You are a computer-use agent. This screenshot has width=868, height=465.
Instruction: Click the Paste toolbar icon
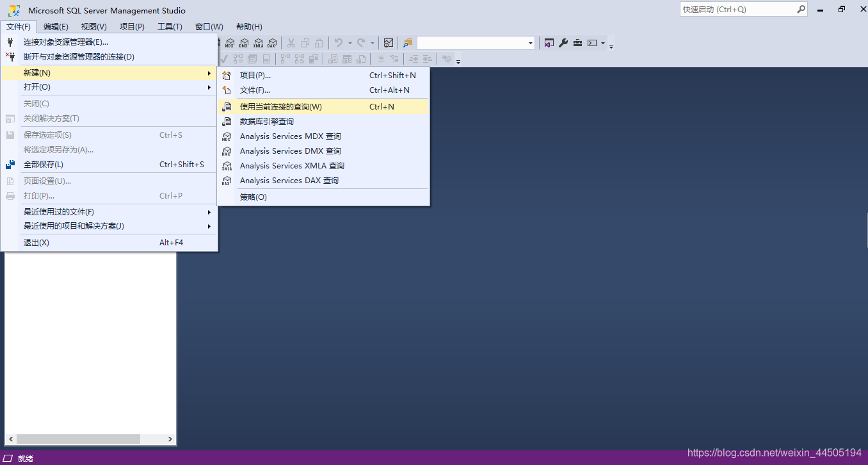(x=319, y=43)
